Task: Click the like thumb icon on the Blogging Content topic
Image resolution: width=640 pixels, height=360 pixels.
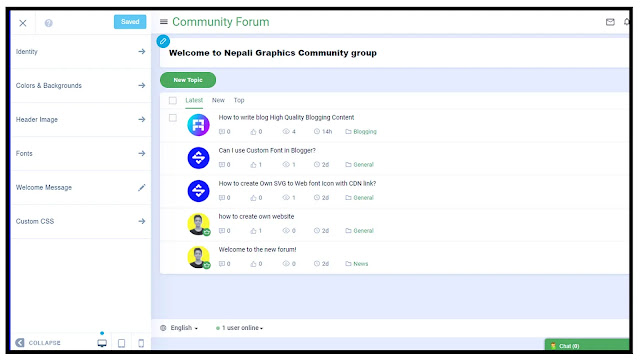Action: pos(253,131)
